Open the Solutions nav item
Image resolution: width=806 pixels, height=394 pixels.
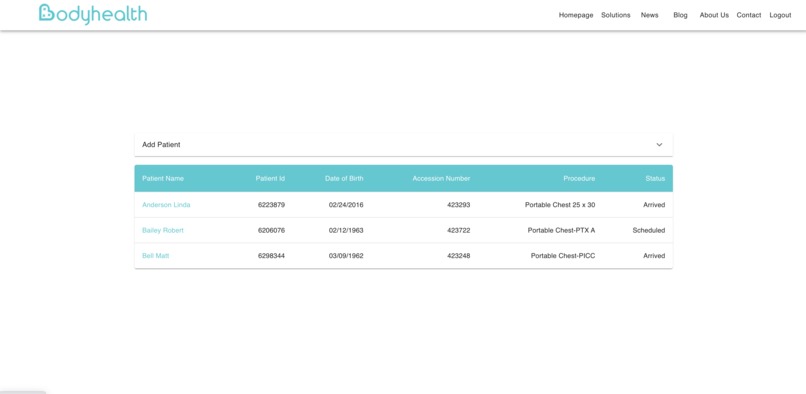click(x=615, y=15)
